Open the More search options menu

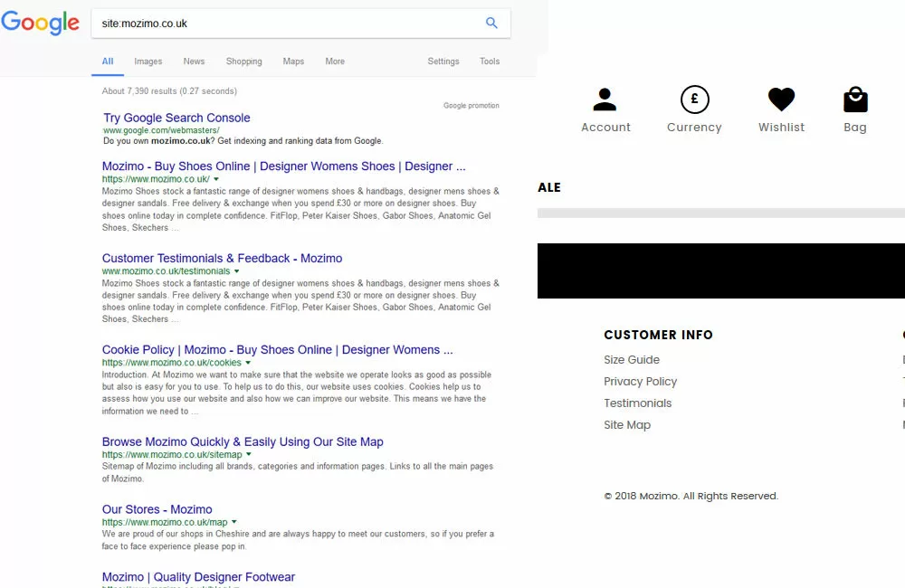(x=335, y=62)
